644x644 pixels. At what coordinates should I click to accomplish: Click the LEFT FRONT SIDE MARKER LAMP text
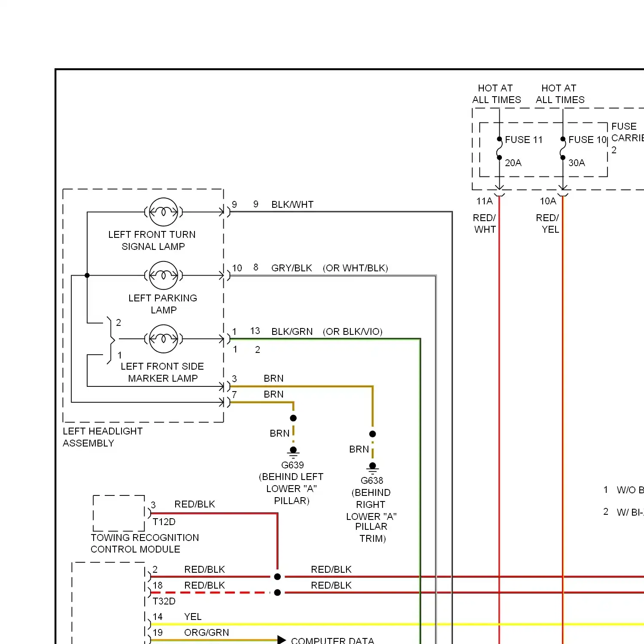click(162, 372)
